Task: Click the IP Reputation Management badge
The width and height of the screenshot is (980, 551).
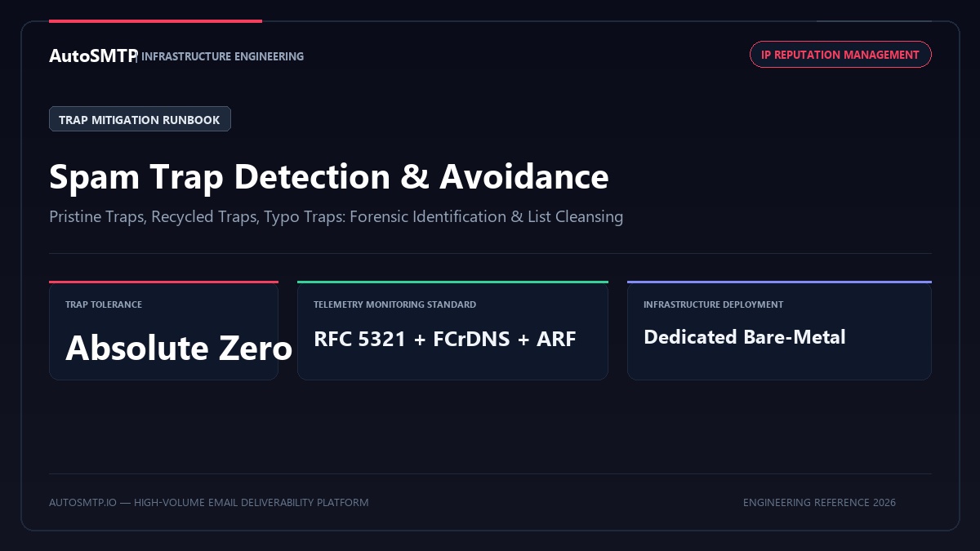Action: pyautogui.click(x=840, y=55)
